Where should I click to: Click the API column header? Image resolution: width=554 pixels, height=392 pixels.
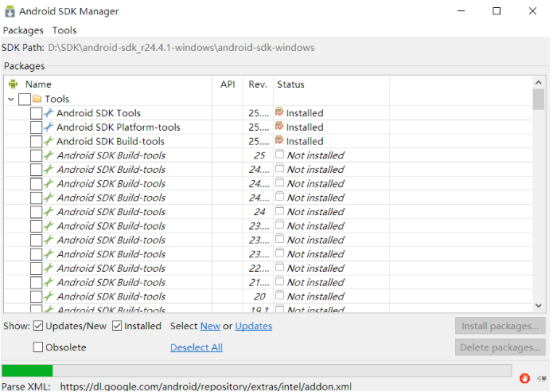[228, 84]
